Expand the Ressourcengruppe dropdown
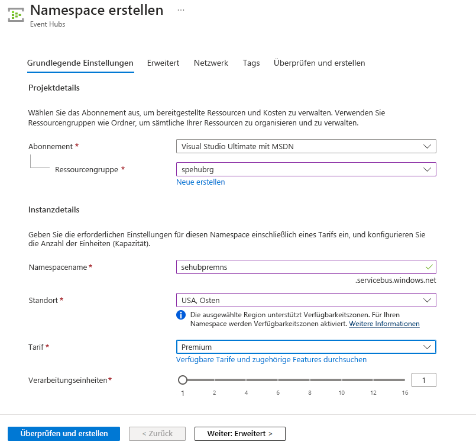 tap(306, 169)
